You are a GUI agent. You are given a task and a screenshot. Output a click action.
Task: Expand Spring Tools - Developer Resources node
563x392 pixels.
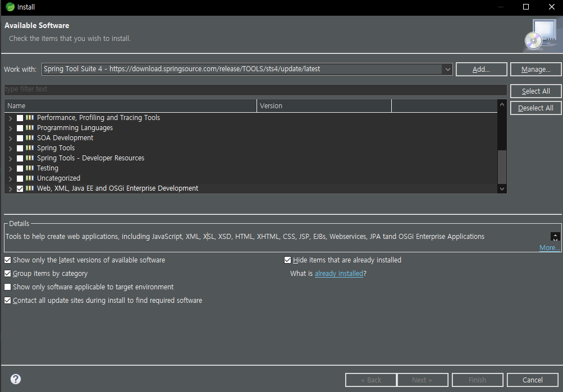pos(11,158)
